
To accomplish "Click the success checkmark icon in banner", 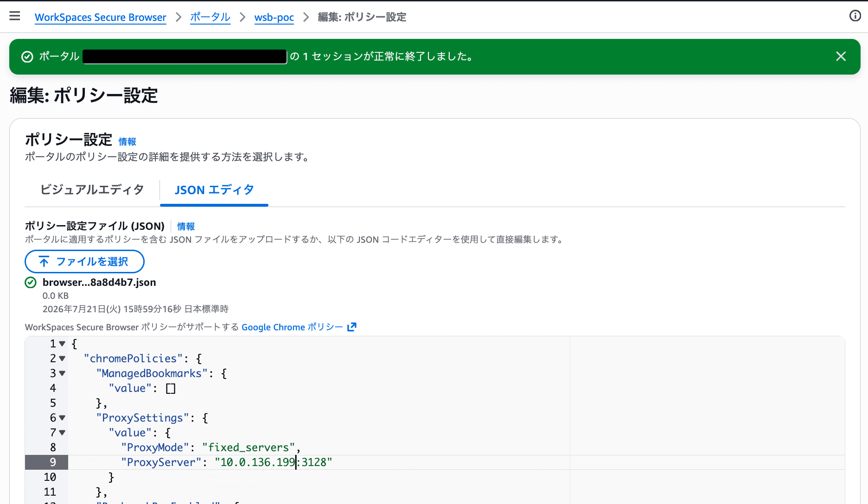I will coord(27,57).
